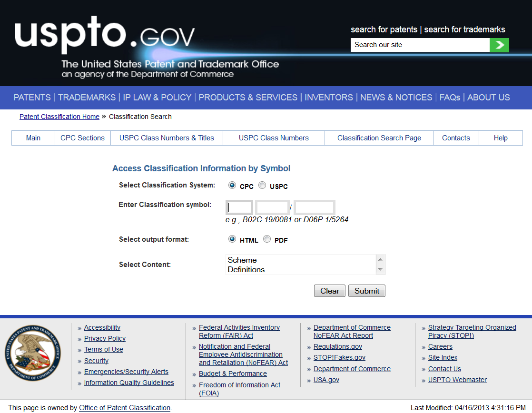The image size is (532, 413).
Task: Open the TRADEMARKS menu
Action: point(87,98)
